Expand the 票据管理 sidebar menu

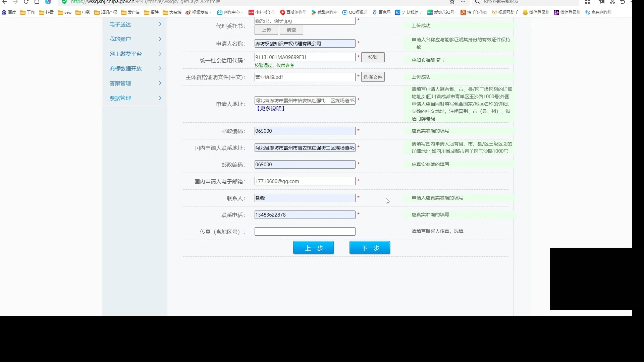tap(135, 98)
